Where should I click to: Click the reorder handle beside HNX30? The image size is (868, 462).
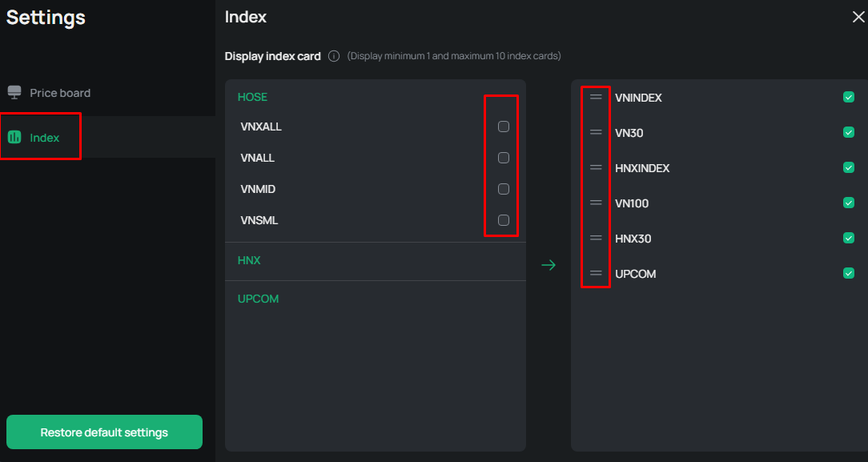pos(596,238)
